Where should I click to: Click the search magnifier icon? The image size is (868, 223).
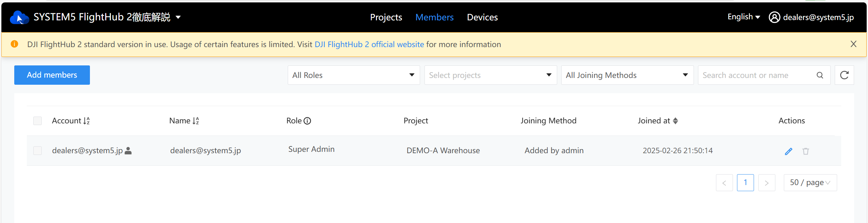click(820, 75)
